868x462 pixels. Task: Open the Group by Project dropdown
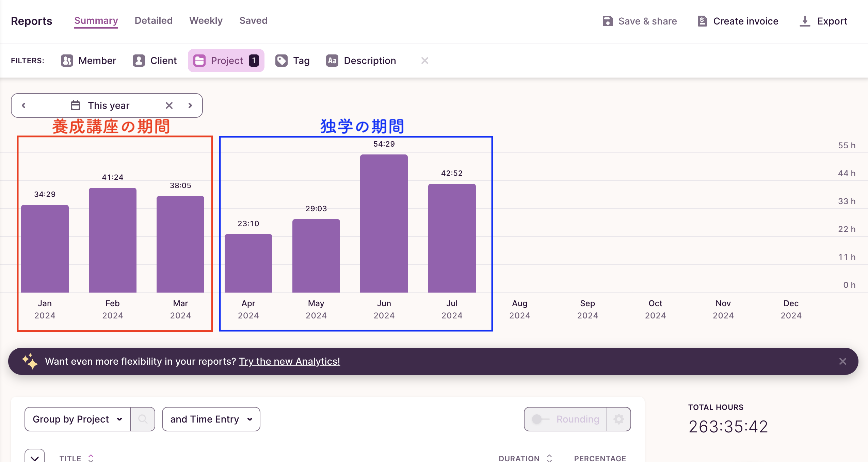(x=78, y=419)
